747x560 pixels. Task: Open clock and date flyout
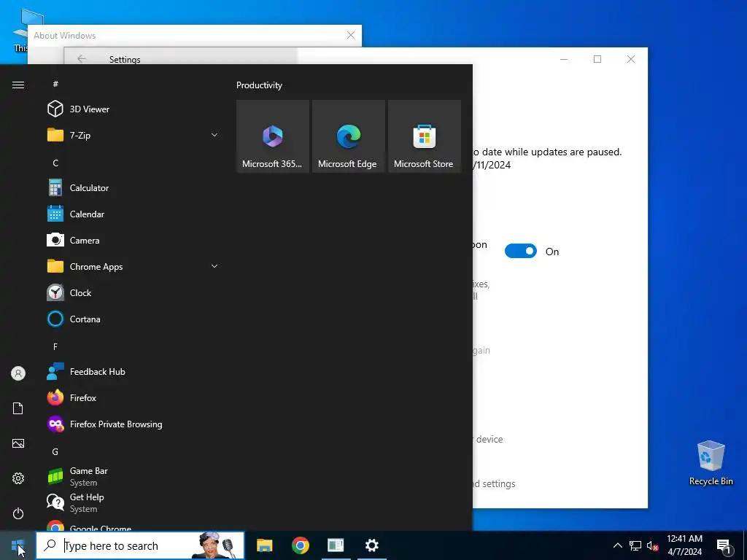684,545
